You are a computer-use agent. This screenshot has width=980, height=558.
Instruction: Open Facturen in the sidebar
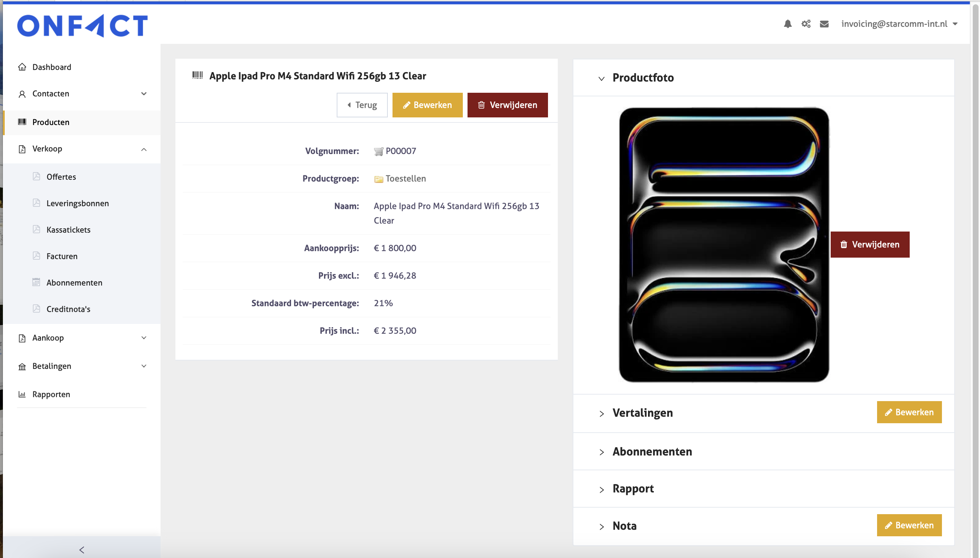(x=62, y=256)
